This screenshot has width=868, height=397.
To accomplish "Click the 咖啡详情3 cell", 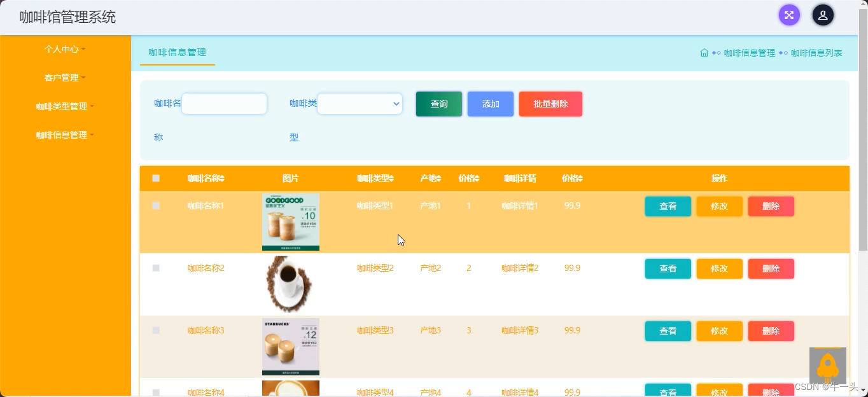I will 520,331.
